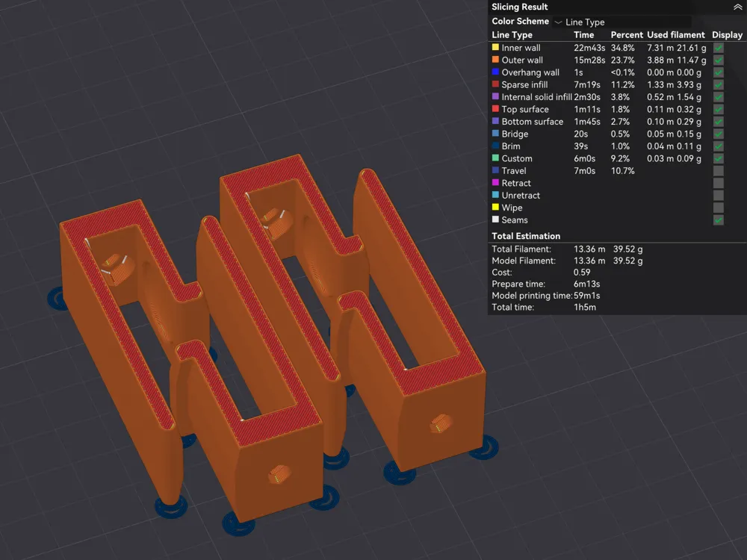Click the Custom green color swatch
747x560 pixels.
click(495, 158)
